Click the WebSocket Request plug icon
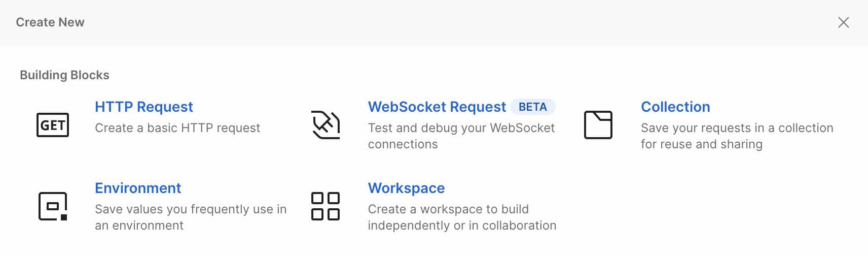Screen dimensions: 868x256 (x=325, y=125)
